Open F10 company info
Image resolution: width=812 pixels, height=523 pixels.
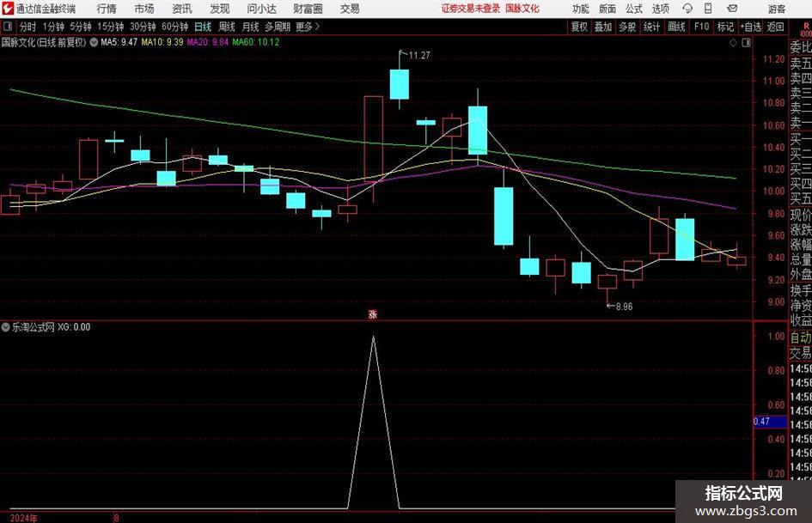(702, 27)
